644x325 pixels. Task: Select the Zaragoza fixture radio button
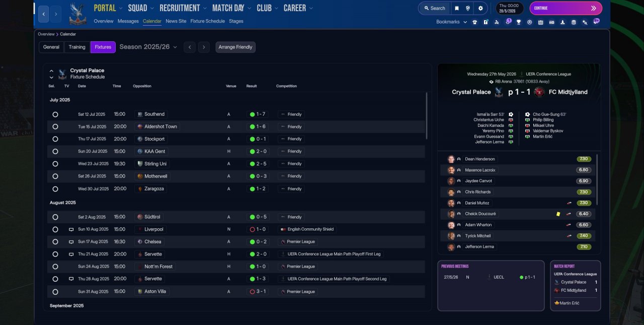coord(55,188)
